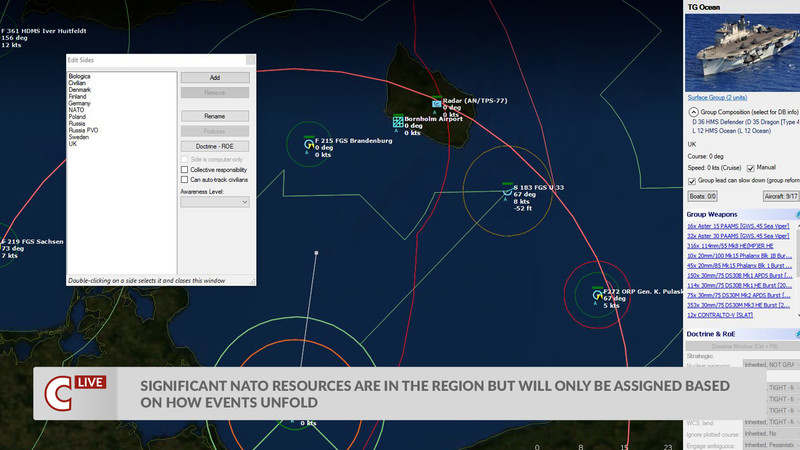Click the Group Weapons section header

pyautogui.click(x=742, y=214)
